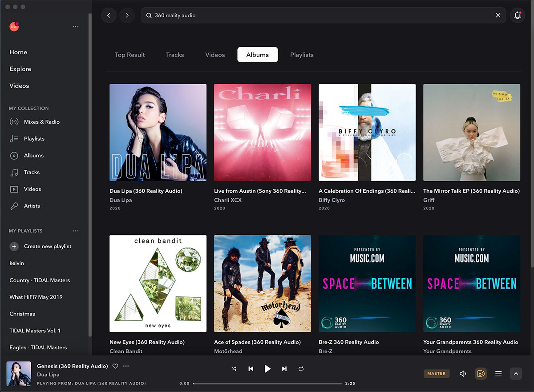Open the Christmas playlist
The width and height of the screenshot is (534, 392).
(x=22, y=314)
